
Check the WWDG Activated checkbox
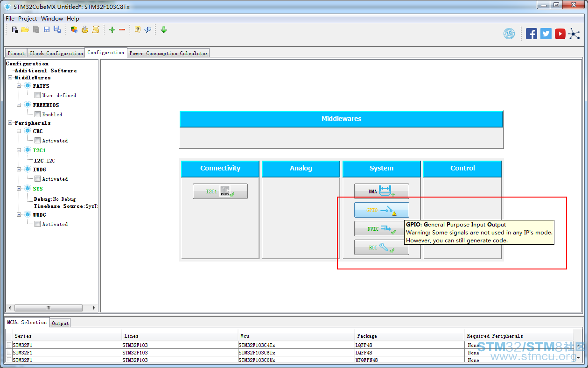click(38, 224)
